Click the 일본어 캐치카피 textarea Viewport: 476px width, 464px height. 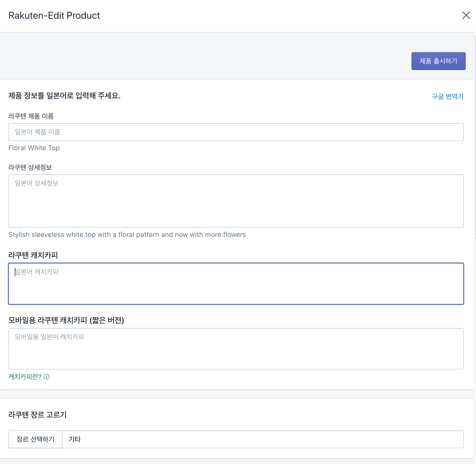(x=236, y=284)
